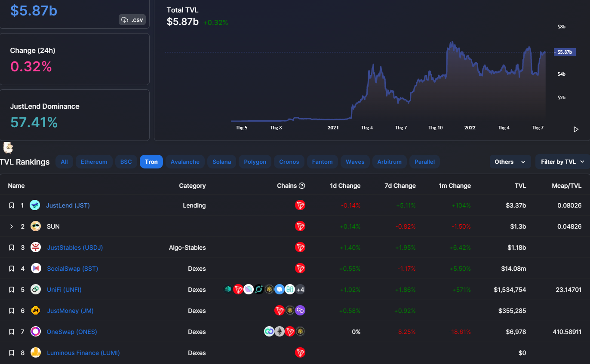
Task: Click the 57.41% JustLend Dominance value
Action: point(34,122)
